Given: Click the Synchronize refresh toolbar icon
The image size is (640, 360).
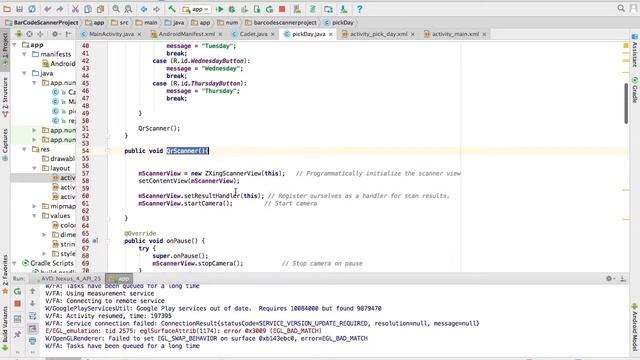Looking at the screenshot, I should (32, 9).
